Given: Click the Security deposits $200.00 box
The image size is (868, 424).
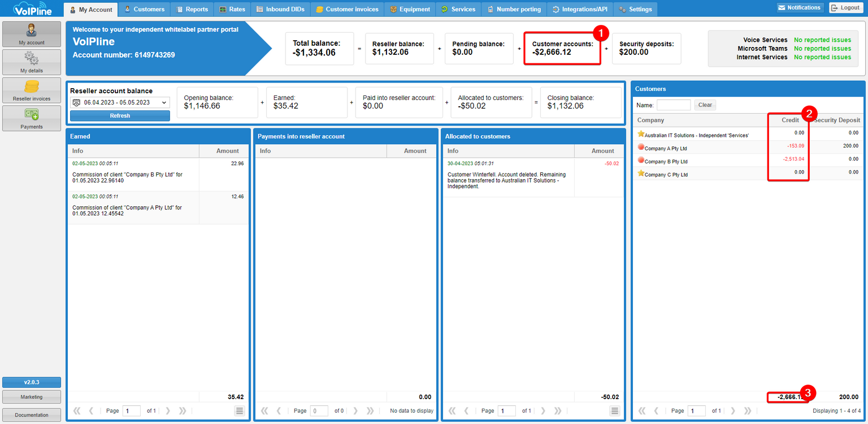Looking at the screenshot, I should 646,48.
